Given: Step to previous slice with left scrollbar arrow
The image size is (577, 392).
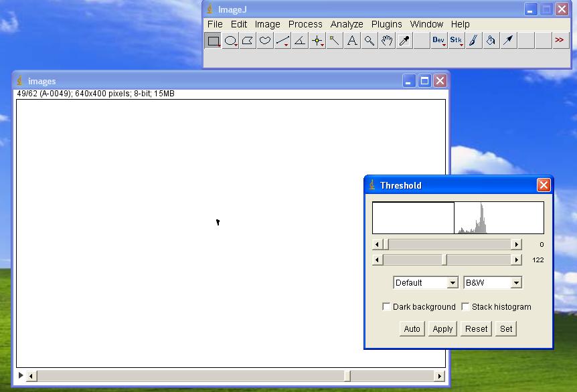Looking at the screenshot, I should tap(31, 376).
